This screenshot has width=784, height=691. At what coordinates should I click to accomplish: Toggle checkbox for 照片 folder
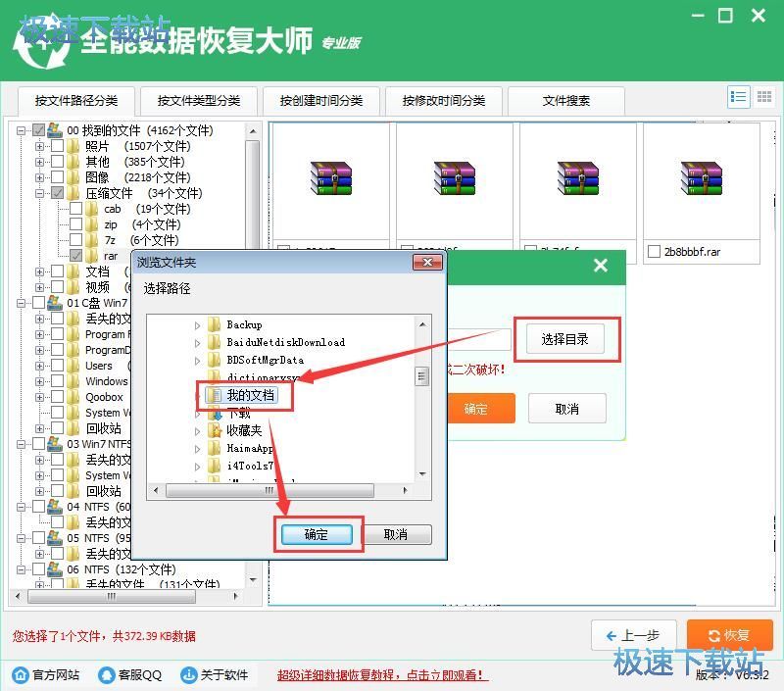pyautogui.click(x=58, y=146)
